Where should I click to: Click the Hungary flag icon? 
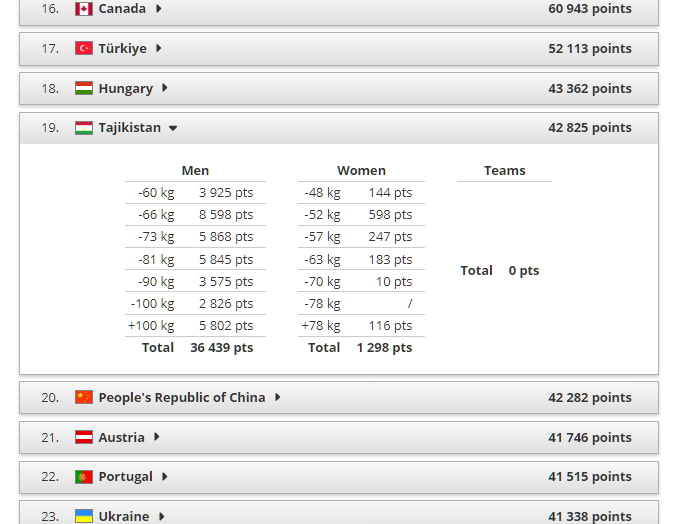[84, 88]
